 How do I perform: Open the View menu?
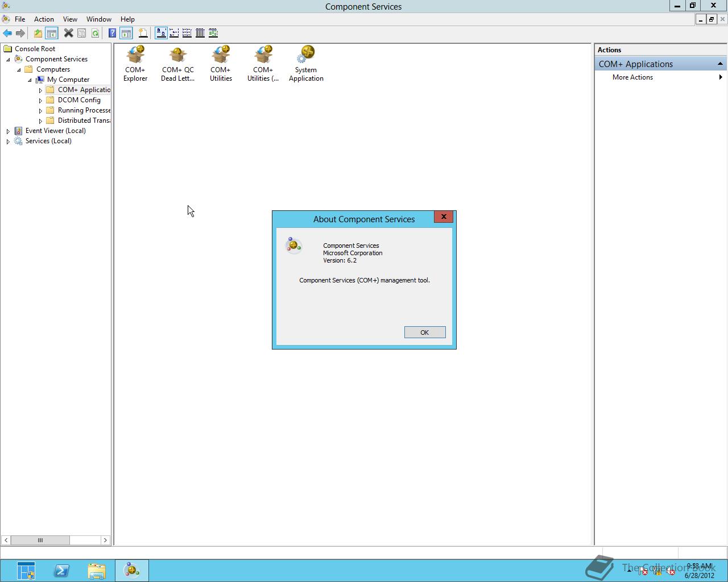[70, 19]
